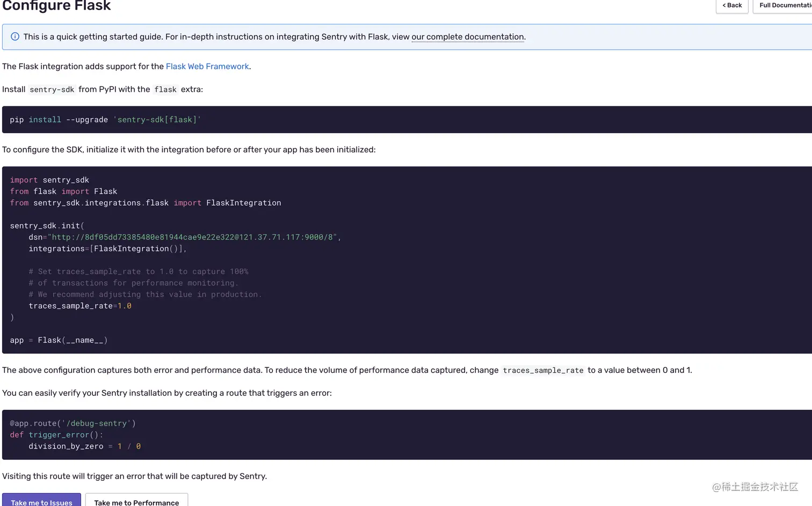This screenshot has height=506, width=812.
Task: Click 'Visiting this route will trigger' sentence
Action: [134, 476]
